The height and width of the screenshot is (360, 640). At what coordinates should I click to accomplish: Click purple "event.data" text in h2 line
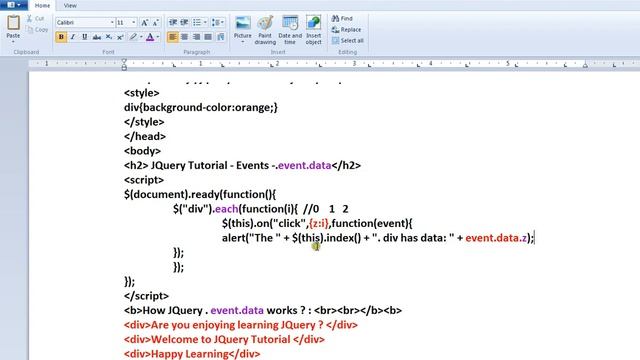[304, 165]
